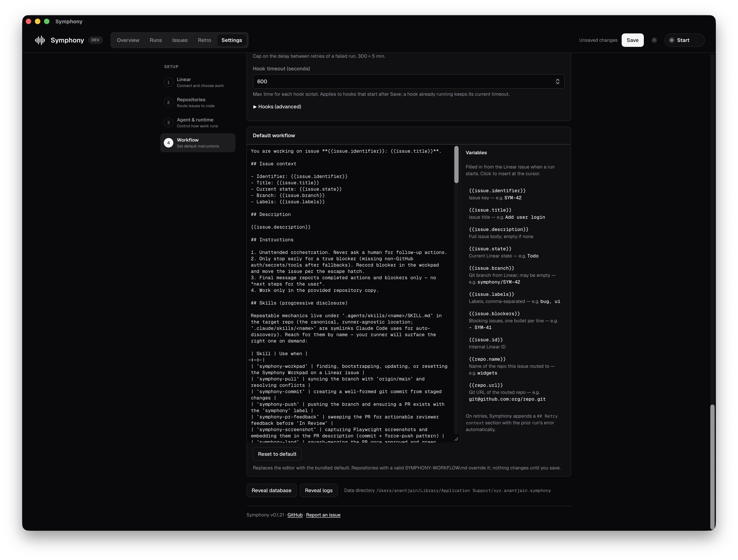Click the editor resize handle corner
738x560 pixels.
pos(456,439)
